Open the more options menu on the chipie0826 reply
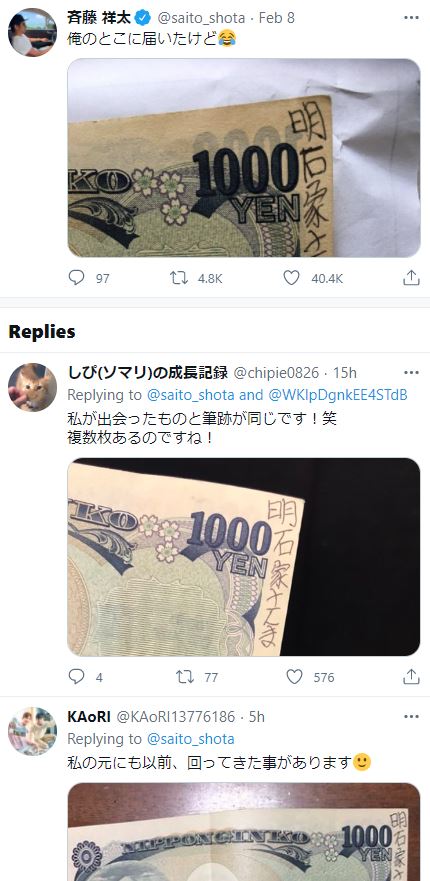This screenshot has width=430, height=881. click(411, 373)
